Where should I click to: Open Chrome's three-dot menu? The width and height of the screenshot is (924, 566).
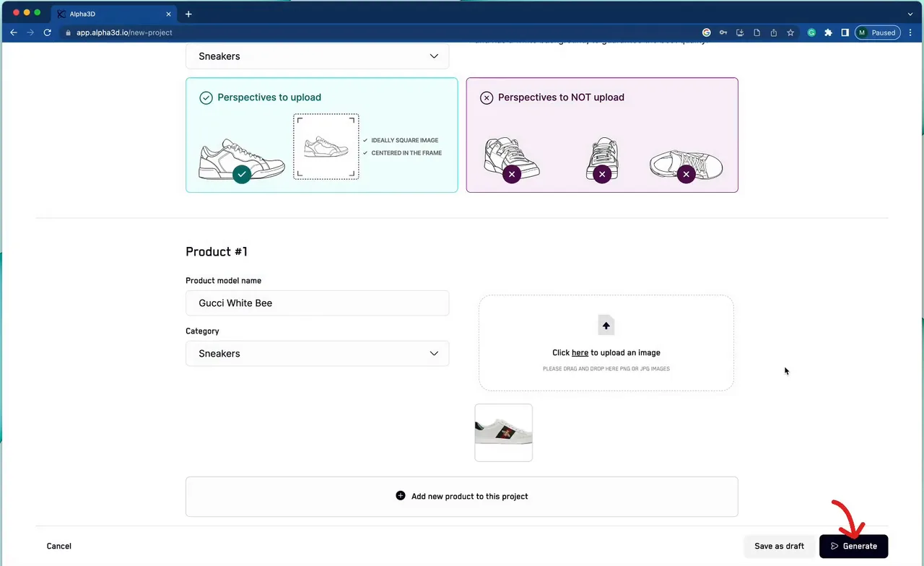(x=910, y=32)
